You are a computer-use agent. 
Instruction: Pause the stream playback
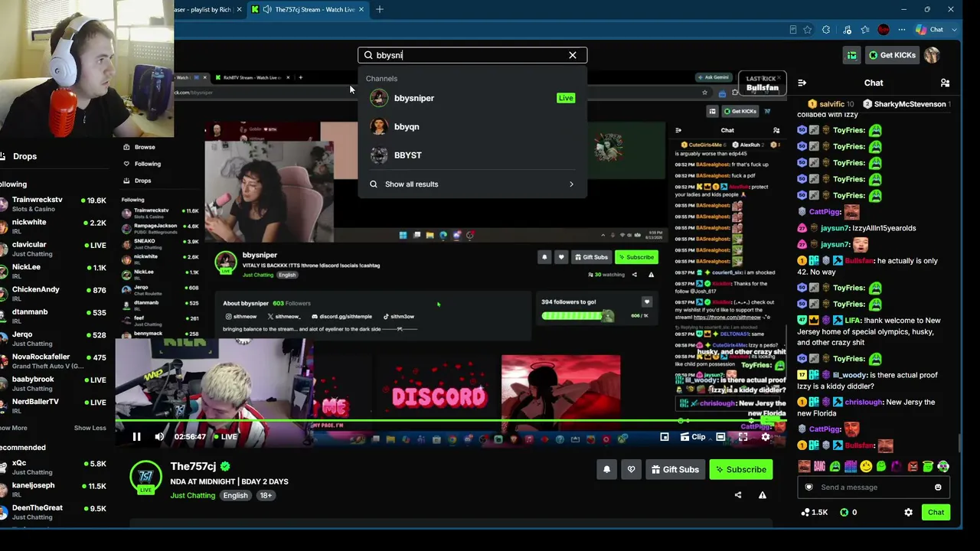coord(136,437)
